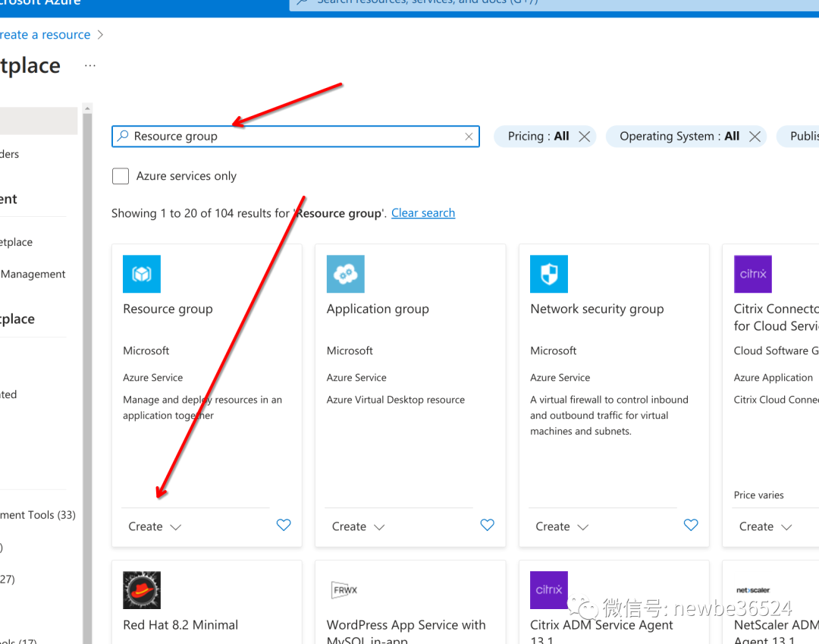Click the Citrix Connector purple logo
The width and height of the screenshot is (819, 644).
[753, 274]
